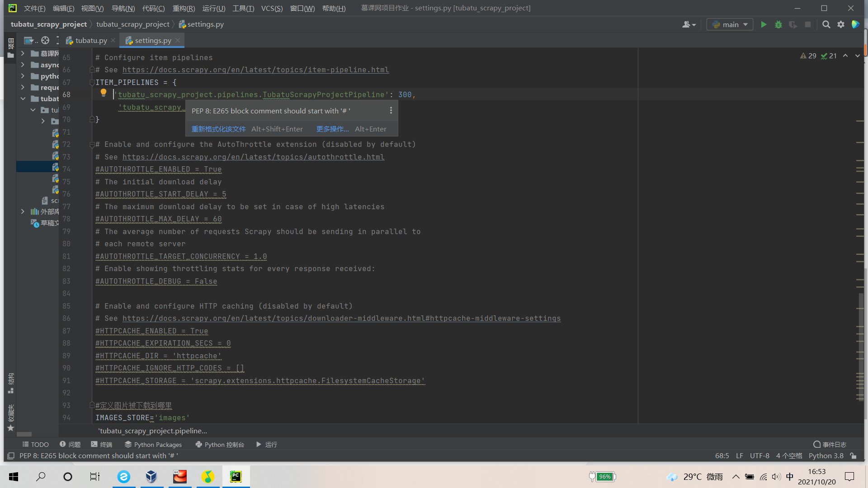Click the Windows taskbar search icon
Viewport: 868px width, 488px height.
point(41,476)
